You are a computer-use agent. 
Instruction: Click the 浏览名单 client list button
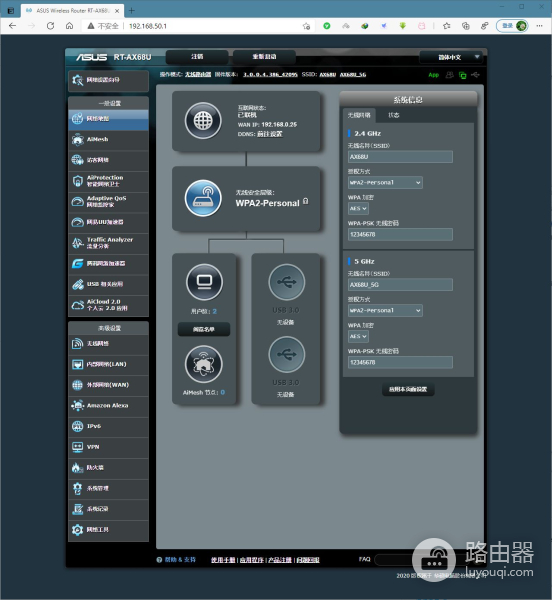(x=204, y=329)
